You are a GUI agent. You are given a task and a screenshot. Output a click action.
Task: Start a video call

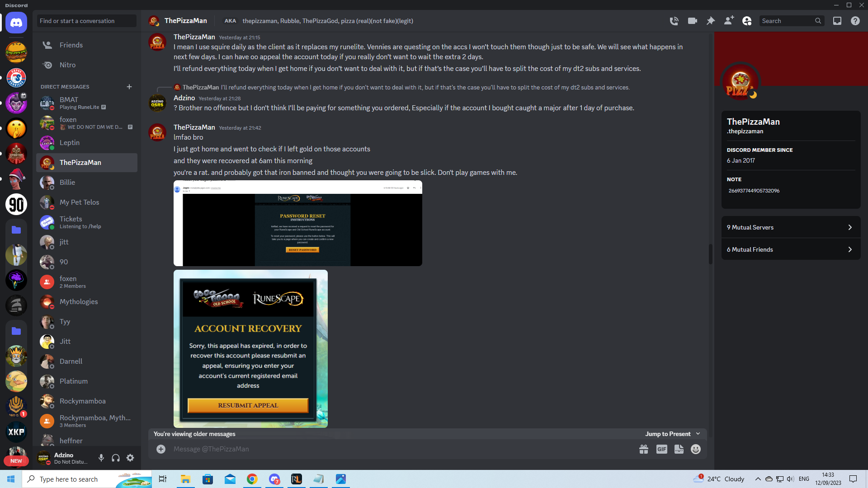[x=692, y=21]
